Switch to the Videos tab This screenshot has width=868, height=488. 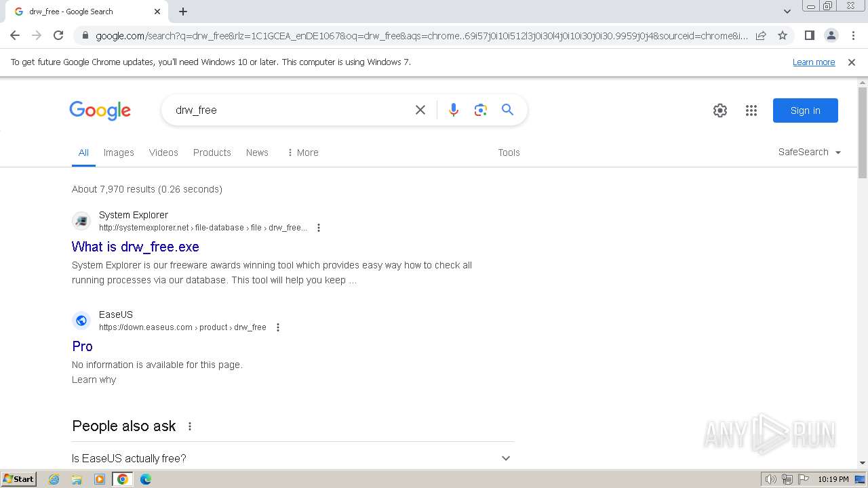tap(163, 152)
